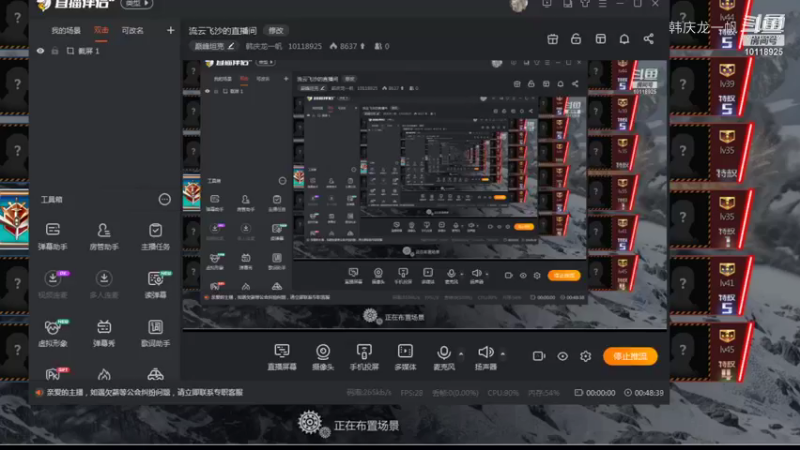
Task: Mute the 扬声器 speaker
Action: pos(486,357)
